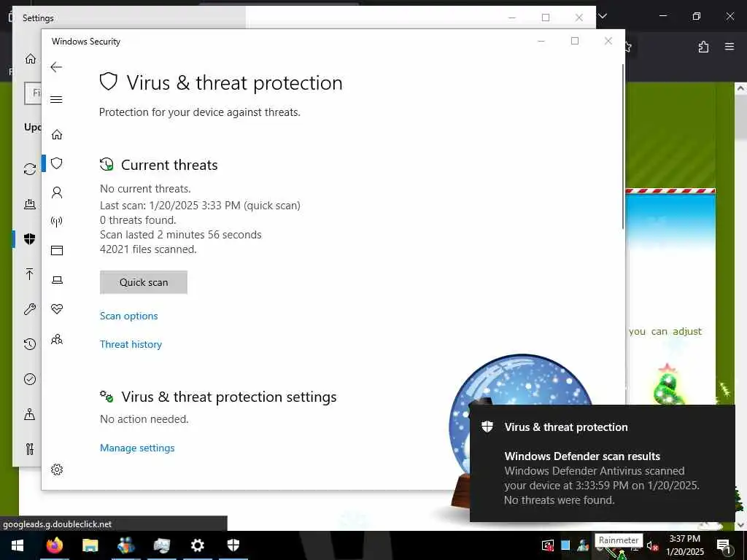
Task: Open Backup up-arrow icon in Settings
Action: click(29, 274)
